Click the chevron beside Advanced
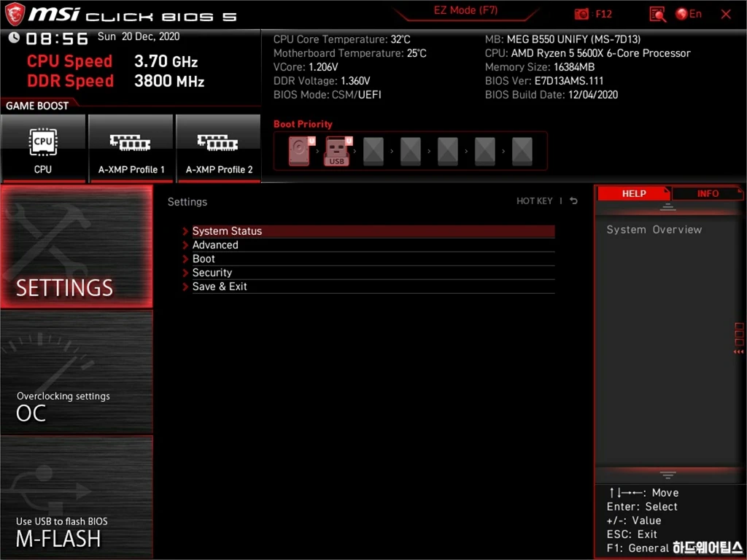This screenshot has height=560, width=747. [185, 245]
